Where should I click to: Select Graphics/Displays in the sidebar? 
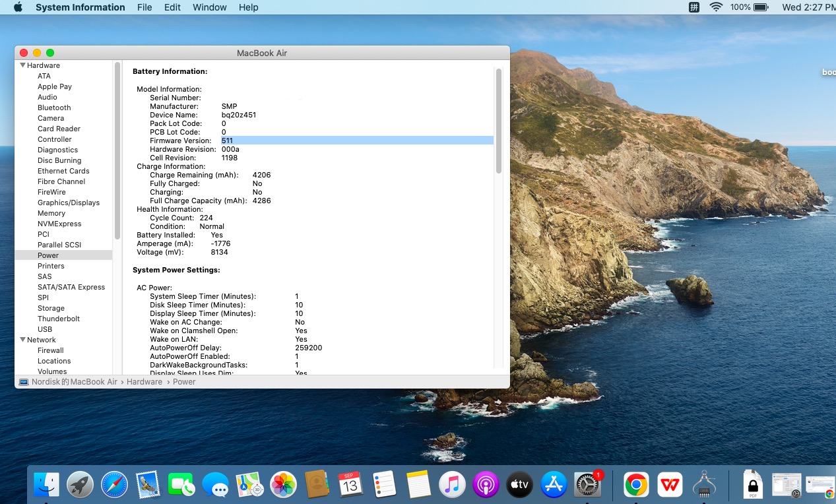pos(69,203)
